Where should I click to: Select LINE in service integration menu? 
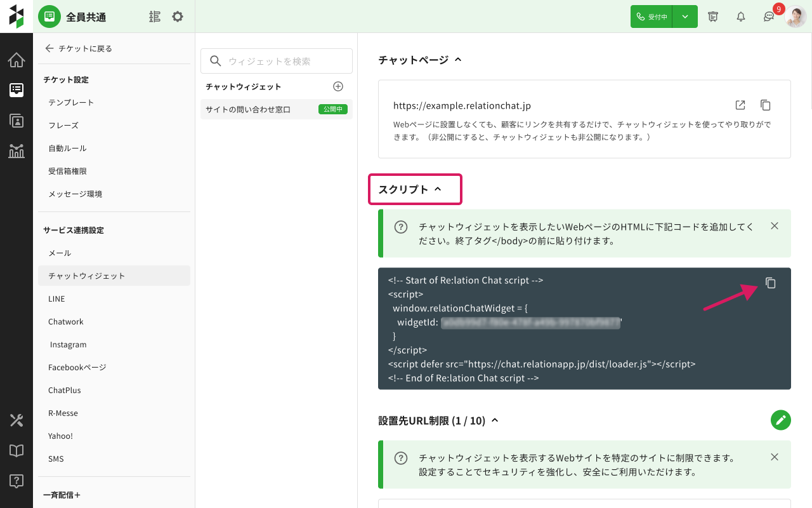point(56,298)
